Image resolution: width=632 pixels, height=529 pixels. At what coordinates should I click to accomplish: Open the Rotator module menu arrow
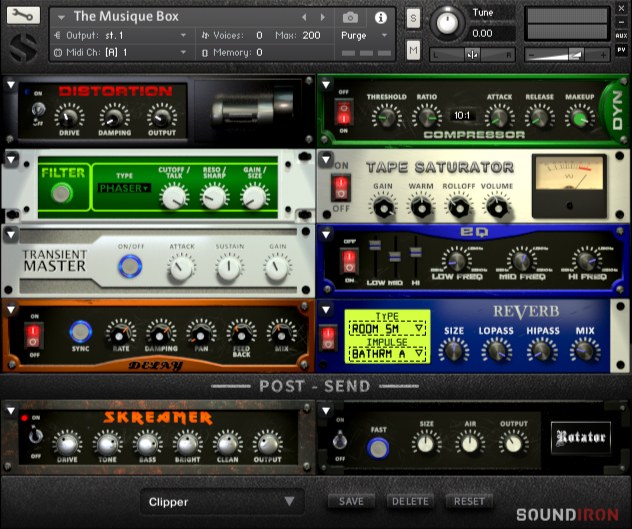326,410
